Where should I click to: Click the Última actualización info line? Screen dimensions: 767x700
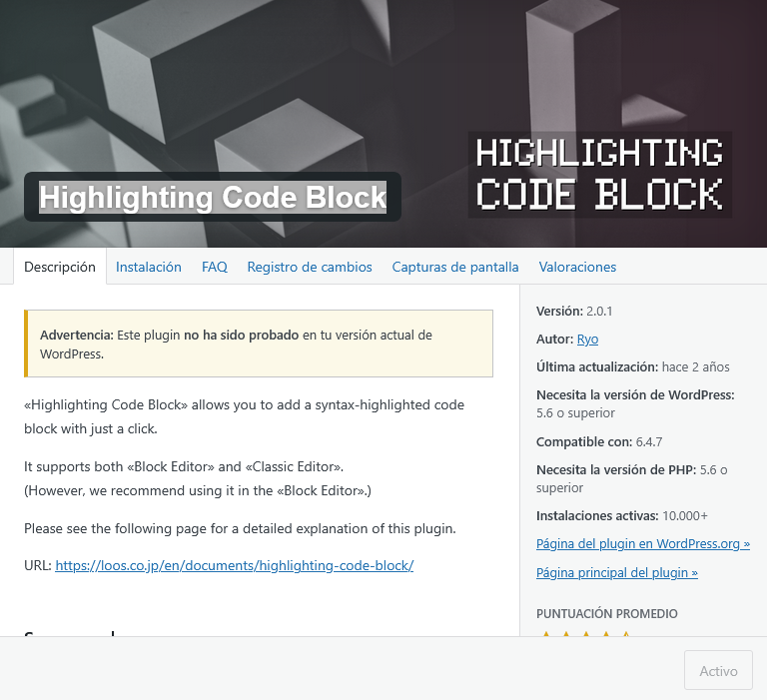632,366
